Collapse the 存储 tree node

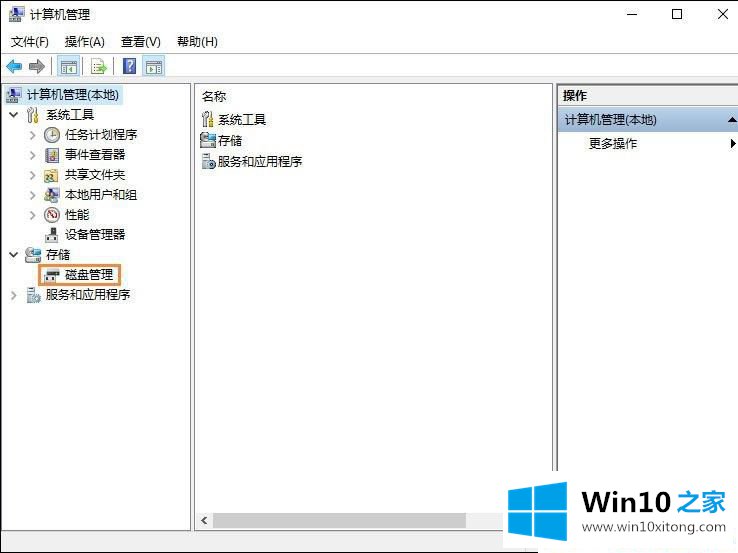coord(14,255)
